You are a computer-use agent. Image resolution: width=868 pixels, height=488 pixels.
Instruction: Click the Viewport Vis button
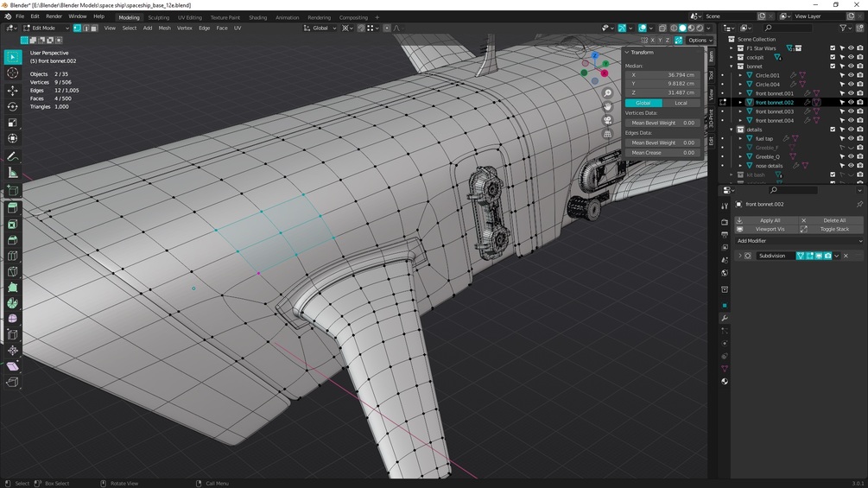(x=765, y=229)
